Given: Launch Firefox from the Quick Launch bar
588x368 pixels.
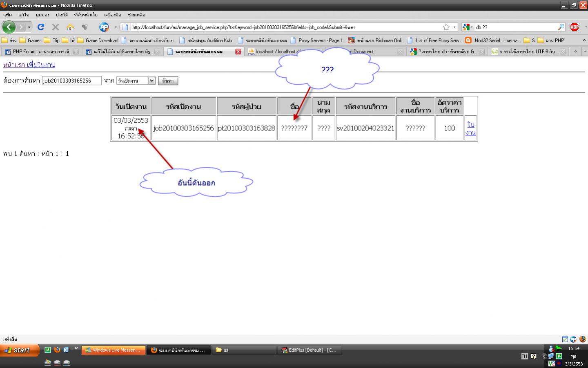Looking at the screenshot, I should [57, 350].
